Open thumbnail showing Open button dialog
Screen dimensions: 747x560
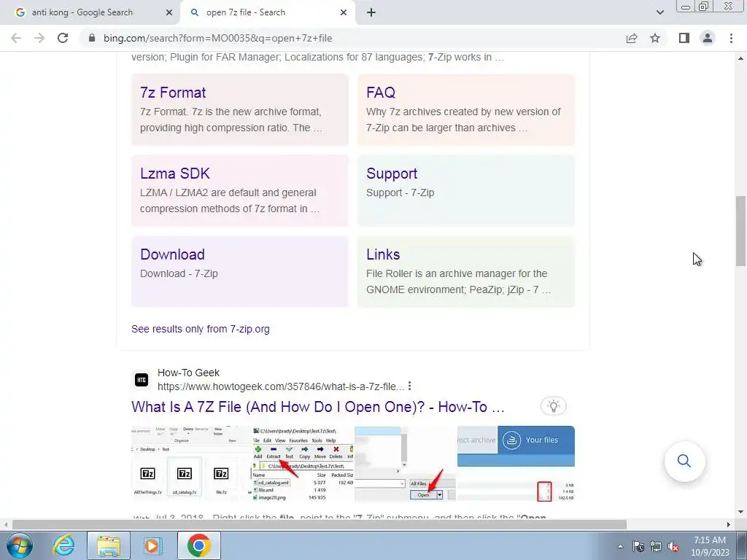click(406, 464)
